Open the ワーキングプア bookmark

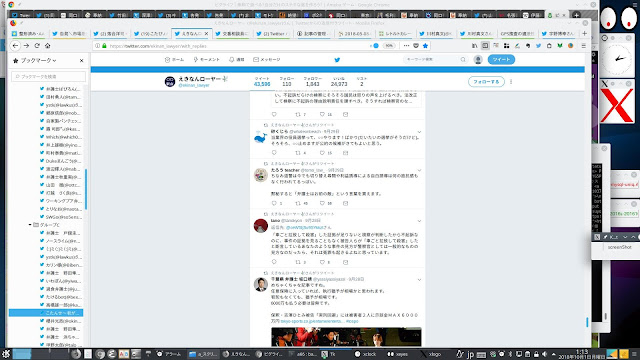coord(61,201)
